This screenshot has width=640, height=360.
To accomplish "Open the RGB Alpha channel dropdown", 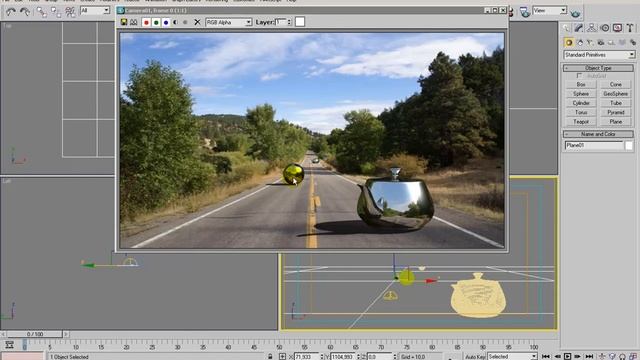I will pyautogui.click(x=229, y=22).
